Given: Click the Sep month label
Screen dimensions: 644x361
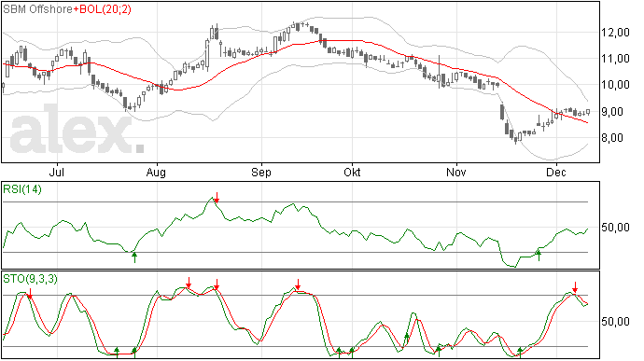Looking at the screenshot, I should click(x=261, y=172).
